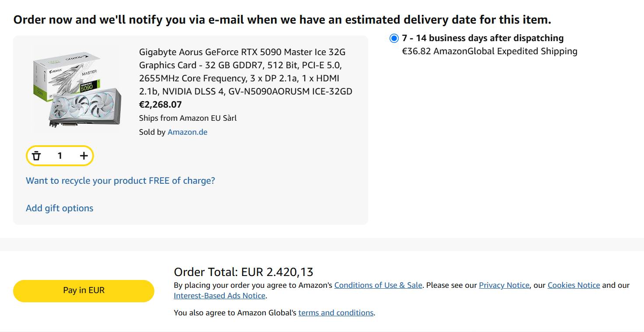
Task: Choose the €36.82 AmazonGlobal Expedited Shipping label
Action: tap(490, 51)
